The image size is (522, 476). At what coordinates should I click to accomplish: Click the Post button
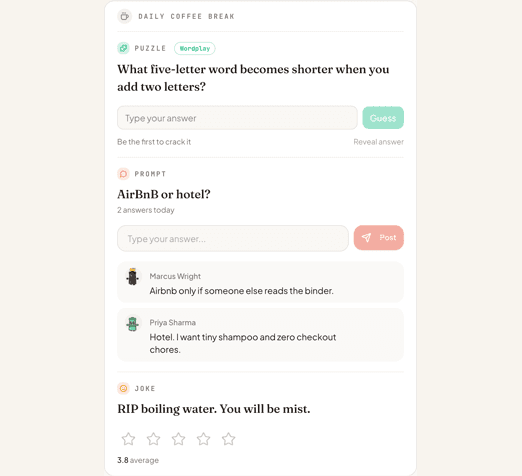379,238
